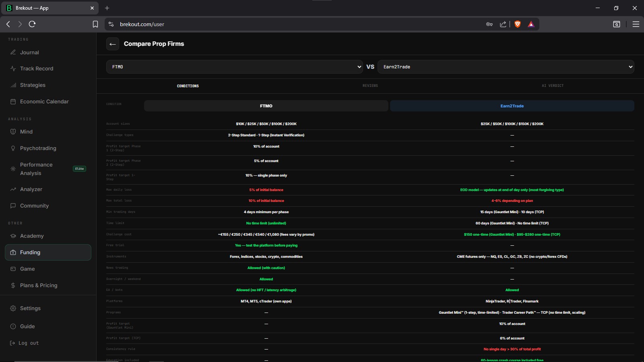Go to Community
This screenshot has width=644, height=362.
click(x=48, y=206)
